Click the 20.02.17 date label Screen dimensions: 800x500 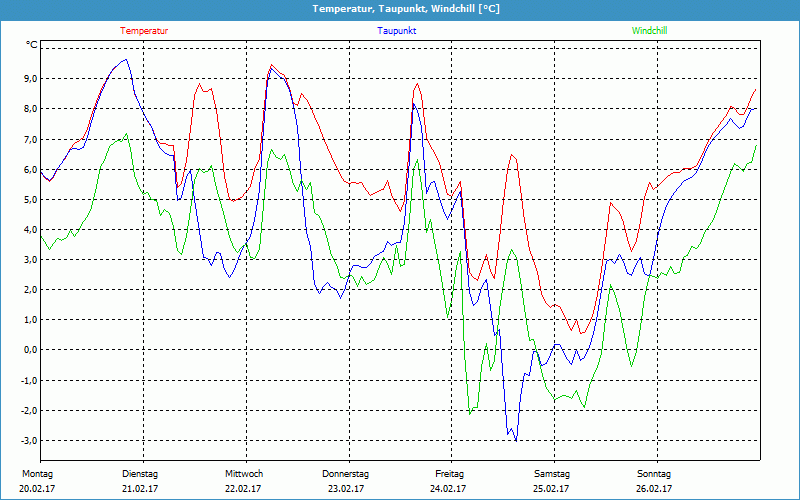[37, 489]
